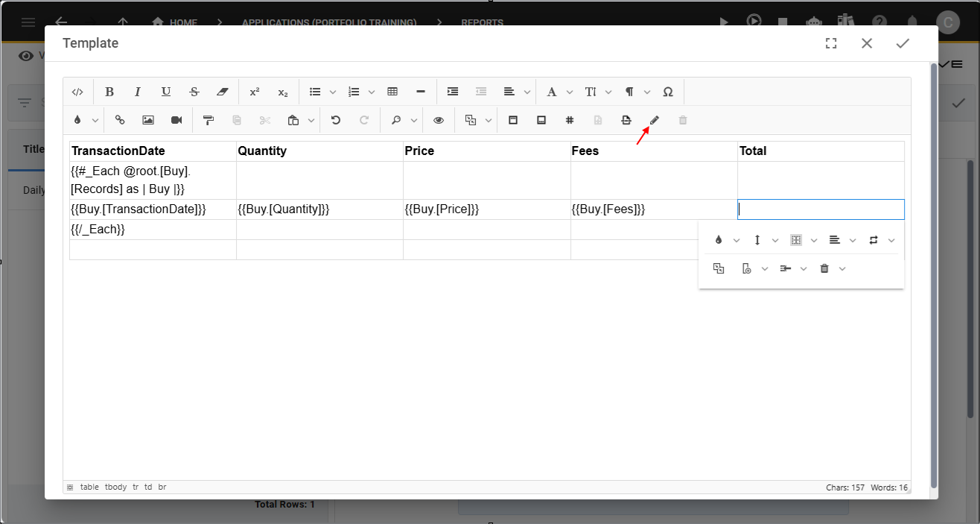Expand the text alignment dropdown
Image resolution: width=980 pixels, height=524 pixels.
click(527, 92)
